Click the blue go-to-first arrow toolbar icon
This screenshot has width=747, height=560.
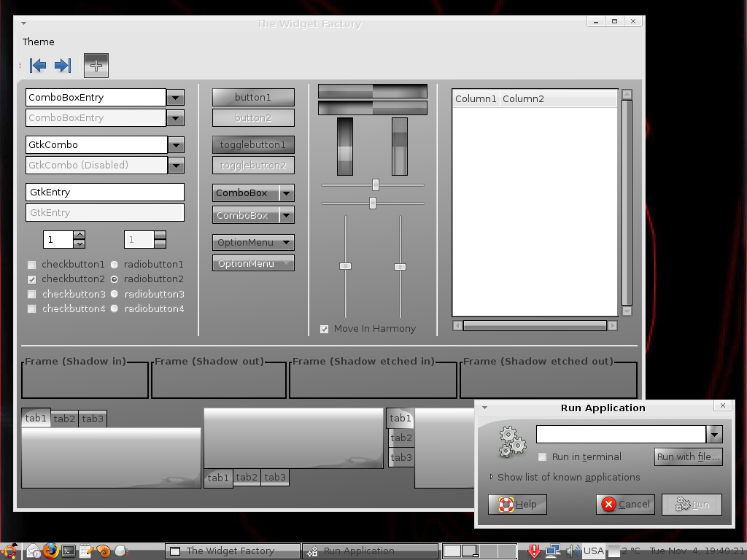38,65
